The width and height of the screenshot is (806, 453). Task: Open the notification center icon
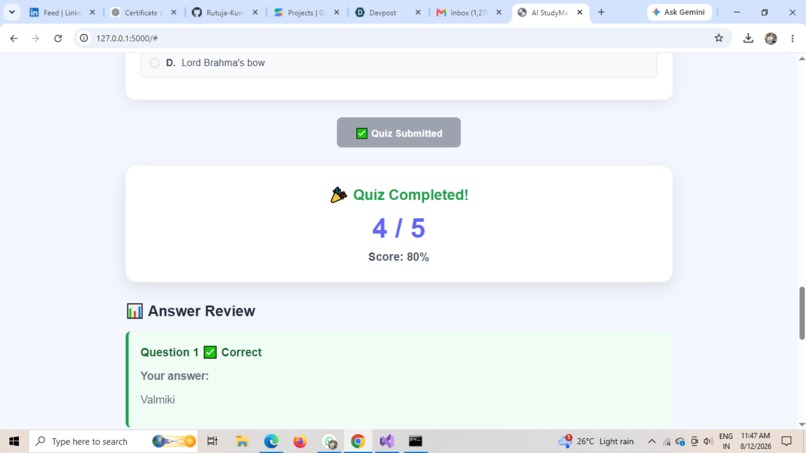coord(786,441)
